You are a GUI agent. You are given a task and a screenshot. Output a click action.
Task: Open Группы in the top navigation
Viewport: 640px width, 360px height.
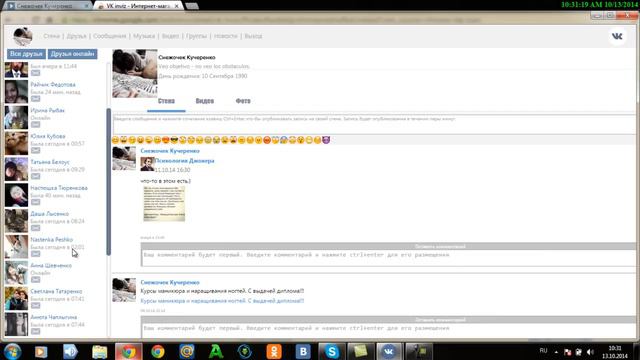click(196, 36)
